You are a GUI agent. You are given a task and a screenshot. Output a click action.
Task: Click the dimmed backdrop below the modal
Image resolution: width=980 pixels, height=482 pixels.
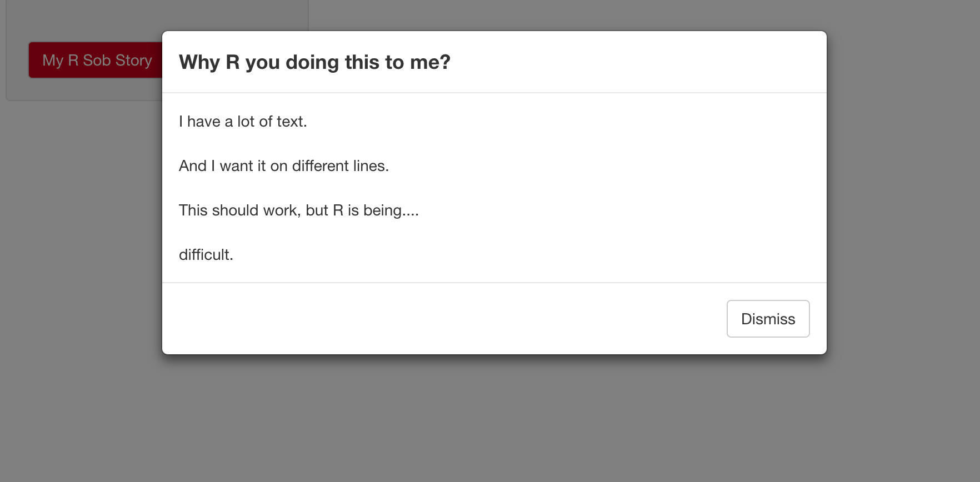(x=489, y=422)
